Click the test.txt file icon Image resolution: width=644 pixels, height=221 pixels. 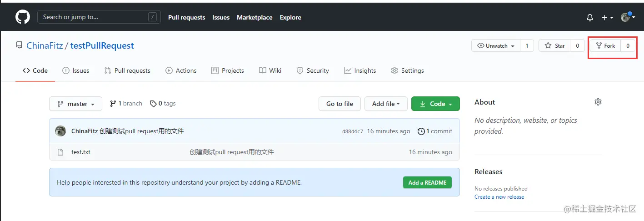click(60, 152)
